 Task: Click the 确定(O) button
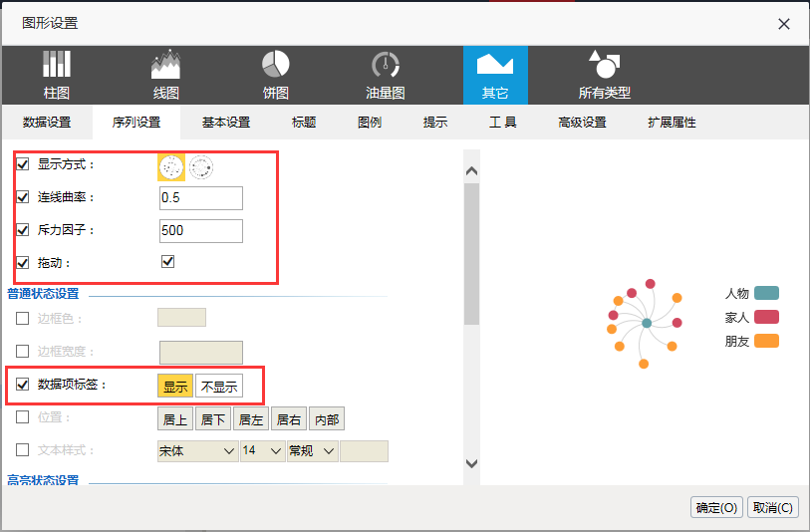pos(716,508)
